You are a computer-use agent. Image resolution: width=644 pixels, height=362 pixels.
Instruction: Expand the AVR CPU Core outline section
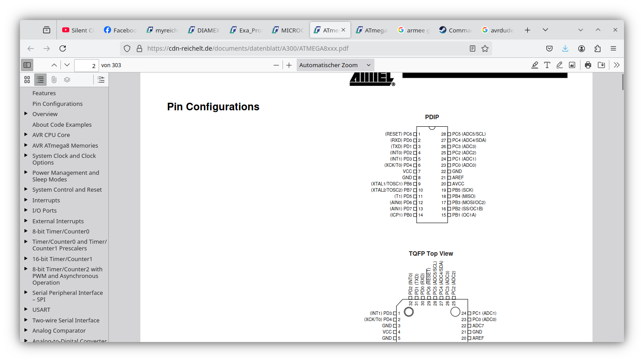[26, 135]
